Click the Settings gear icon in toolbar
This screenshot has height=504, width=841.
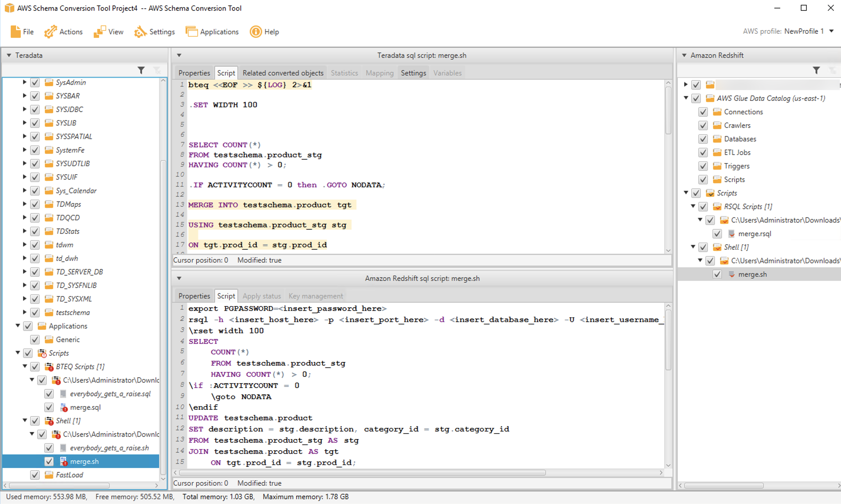(x=140, y=31)
